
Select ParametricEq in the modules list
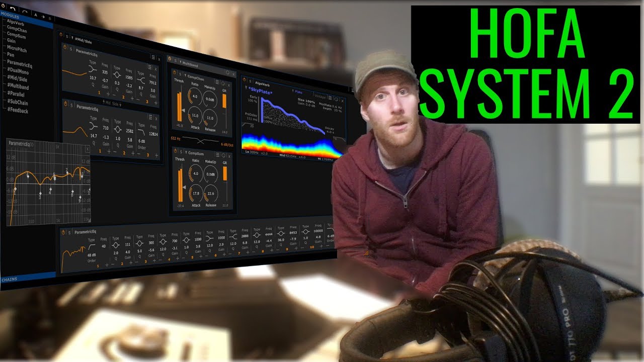point(20,64)
